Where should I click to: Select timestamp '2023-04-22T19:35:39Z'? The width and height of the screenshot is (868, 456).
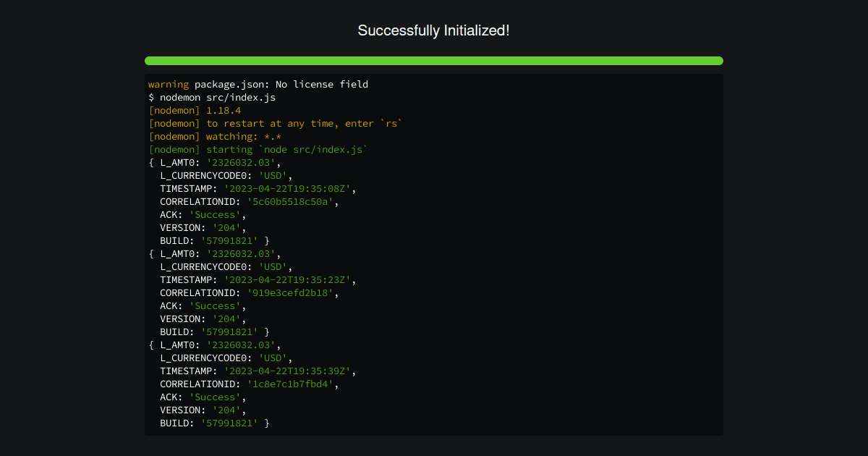coord(291,371)
